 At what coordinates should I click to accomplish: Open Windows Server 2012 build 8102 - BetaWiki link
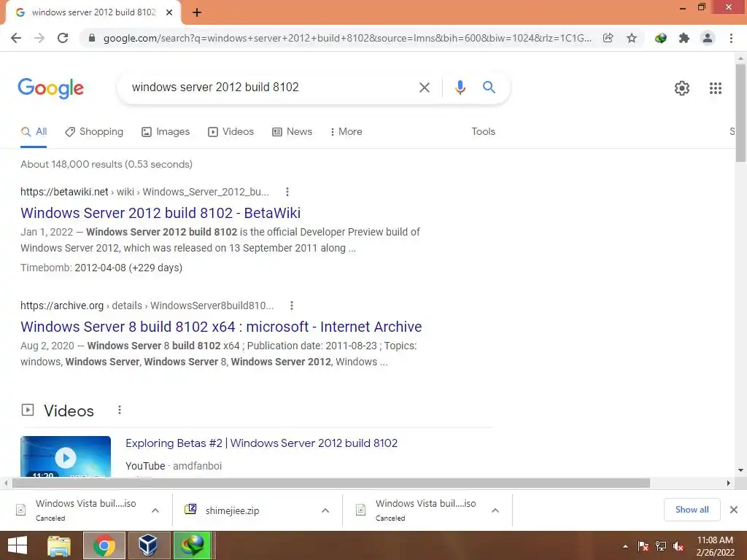click(x=160, y=213)
